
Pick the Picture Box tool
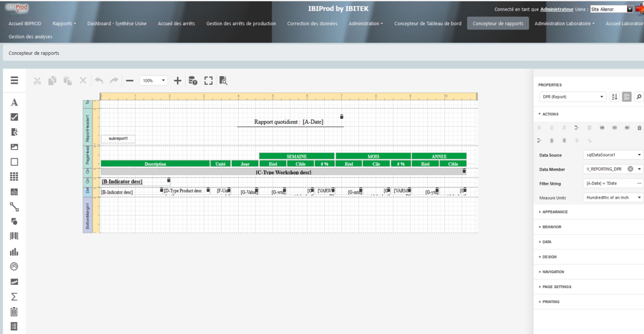(14, 146)
